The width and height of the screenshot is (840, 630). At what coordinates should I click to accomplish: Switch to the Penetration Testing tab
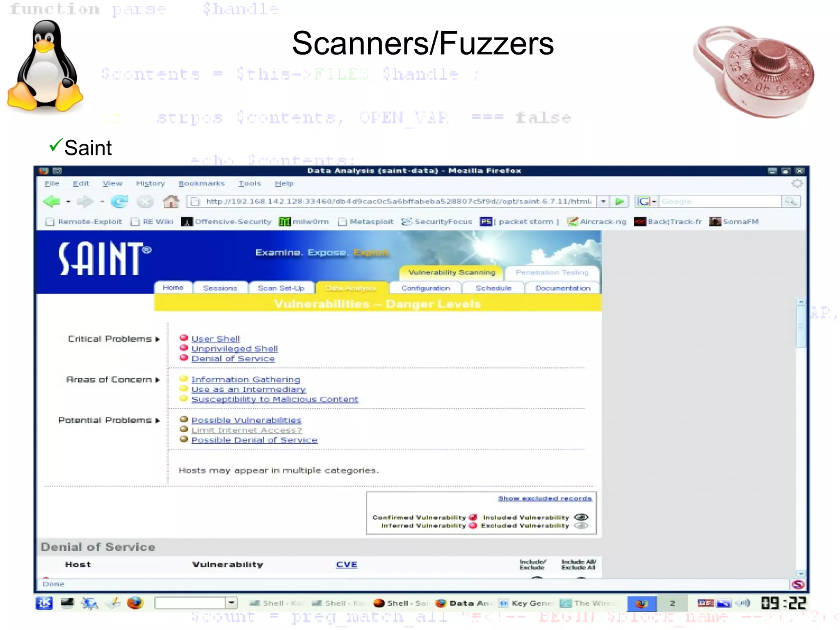click(x=552, y=273)
